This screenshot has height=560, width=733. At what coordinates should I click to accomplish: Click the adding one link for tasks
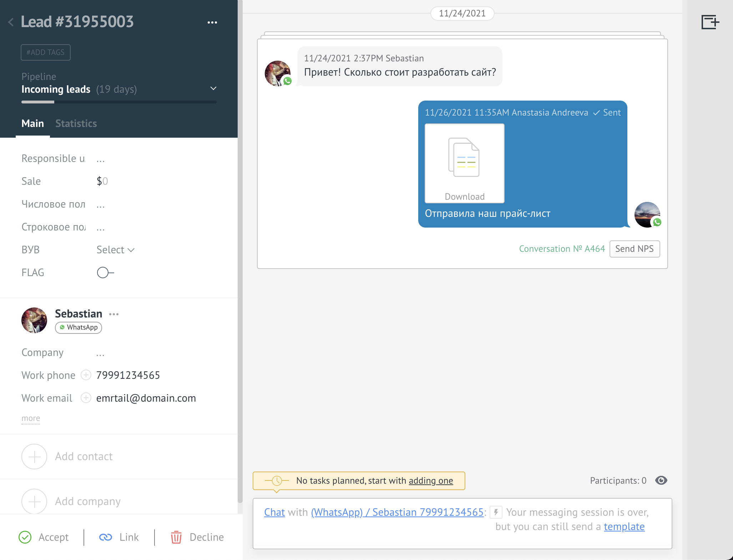click(431, 480)
